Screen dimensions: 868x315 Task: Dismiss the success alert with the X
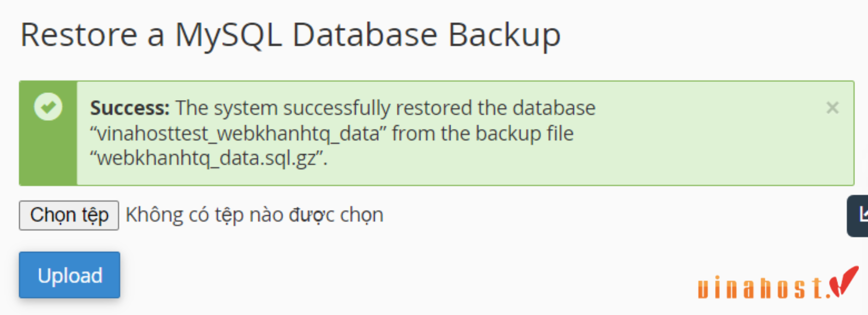pos(832,107)
